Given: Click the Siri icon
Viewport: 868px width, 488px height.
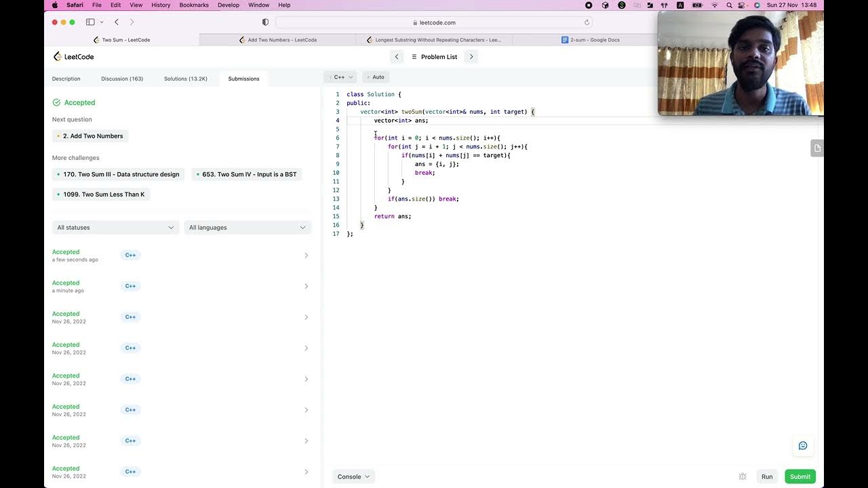Looking at the screenshot, I should 757,5.
